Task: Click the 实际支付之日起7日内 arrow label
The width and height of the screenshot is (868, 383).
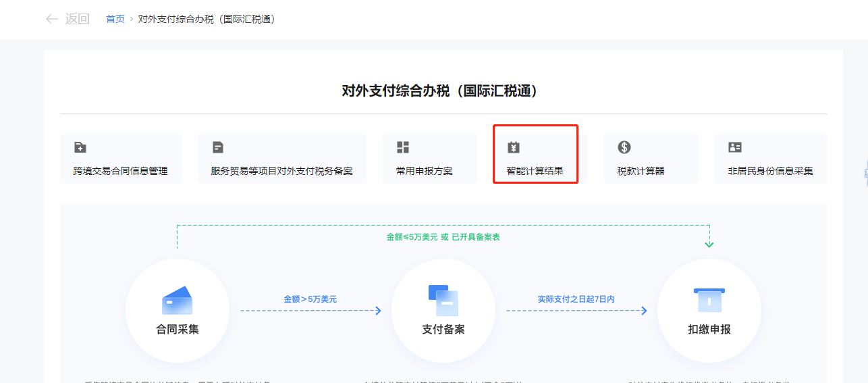Action: tap(576, 299)
